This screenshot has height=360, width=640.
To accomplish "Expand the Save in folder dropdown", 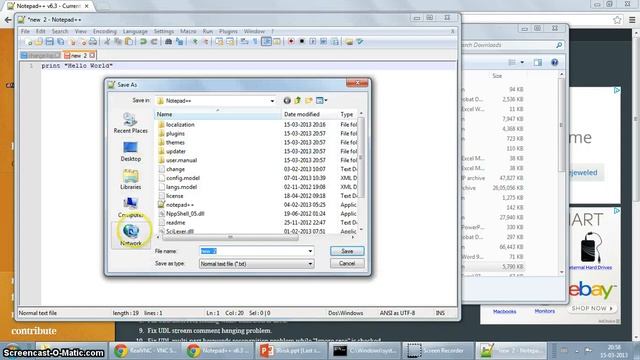I will [x=272, y=101].
